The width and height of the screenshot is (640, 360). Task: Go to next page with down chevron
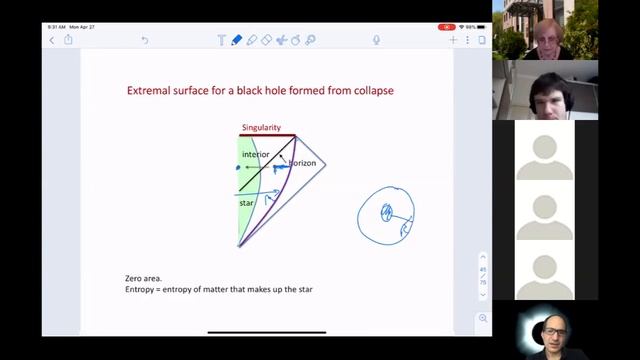483,295
